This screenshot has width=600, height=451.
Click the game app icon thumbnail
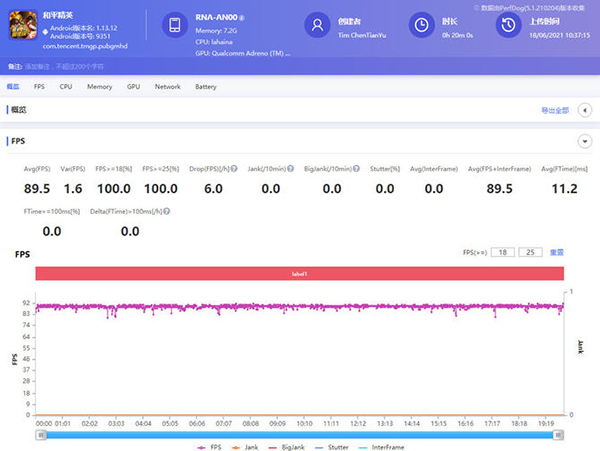(25, 25)
